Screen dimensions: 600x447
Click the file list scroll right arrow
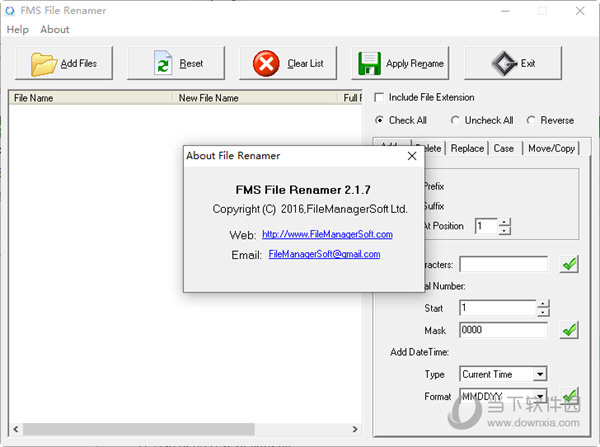pyautogui.click(x=355, y=429)
